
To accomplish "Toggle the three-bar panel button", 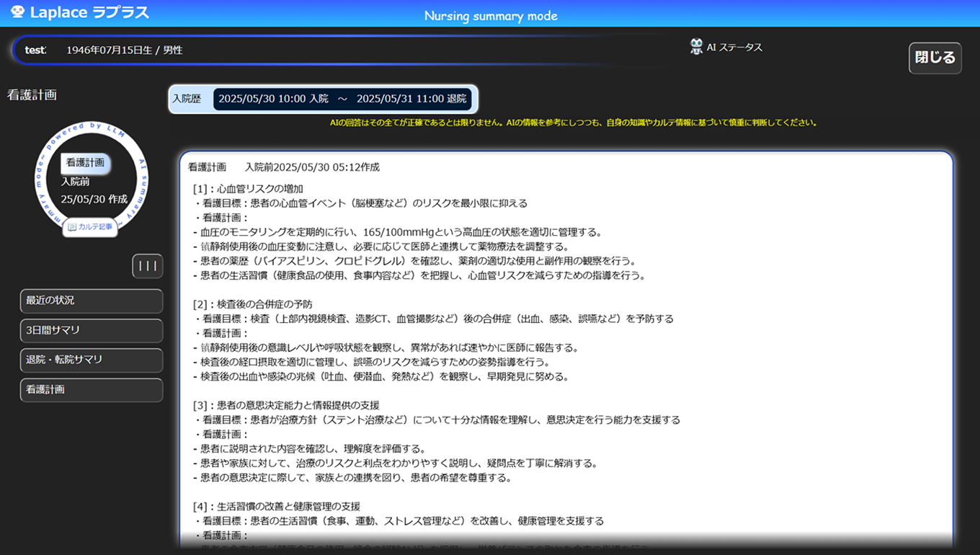I will pos(147,266).
